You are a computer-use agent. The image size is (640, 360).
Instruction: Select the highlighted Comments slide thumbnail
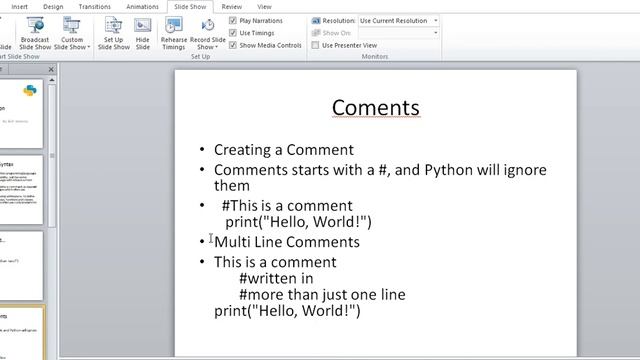(x=22, y=333)
